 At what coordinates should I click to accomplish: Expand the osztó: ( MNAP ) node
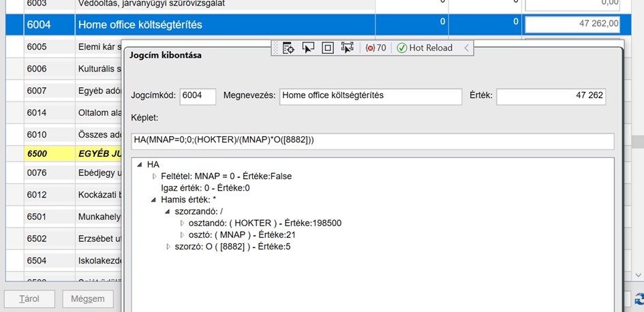tap(183, 235)
